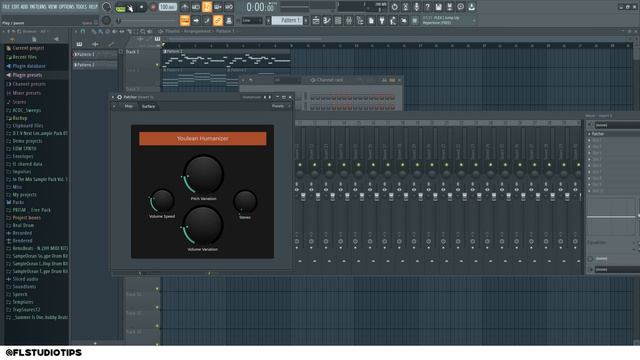Click the Youlean Humanizer orange header

point(203,138)
